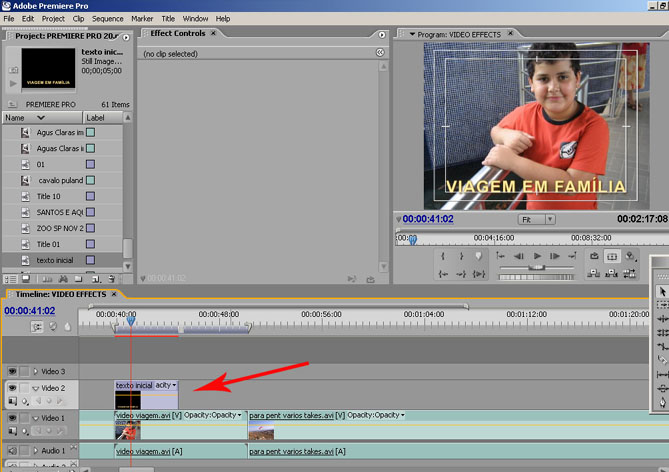669x472 pixels.
Task: Click the Lift button in Program monitor
Action: tap(594, 273)
